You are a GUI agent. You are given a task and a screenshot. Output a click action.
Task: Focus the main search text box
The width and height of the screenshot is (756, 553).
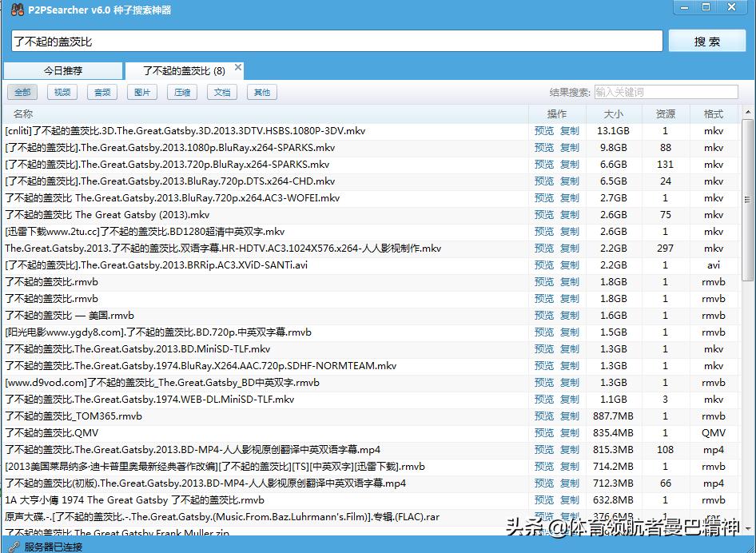[336, 41]
